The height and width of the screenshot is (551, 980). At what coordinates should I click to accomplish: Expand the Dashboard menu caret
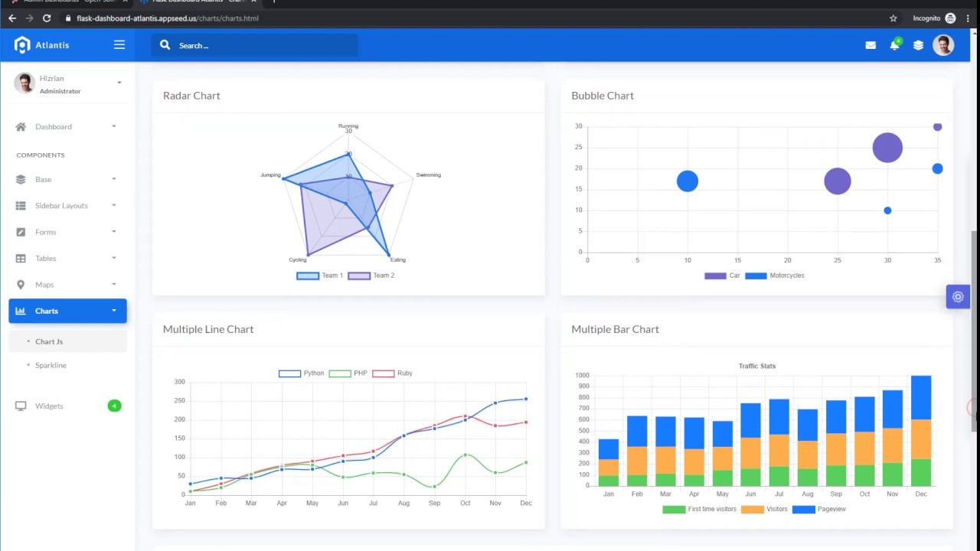114,126
